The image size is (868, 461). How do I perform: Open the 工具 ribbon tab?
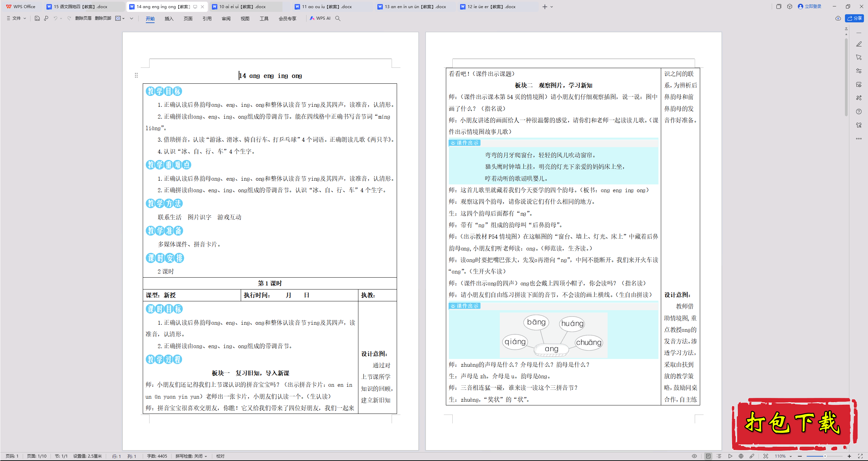264,19
